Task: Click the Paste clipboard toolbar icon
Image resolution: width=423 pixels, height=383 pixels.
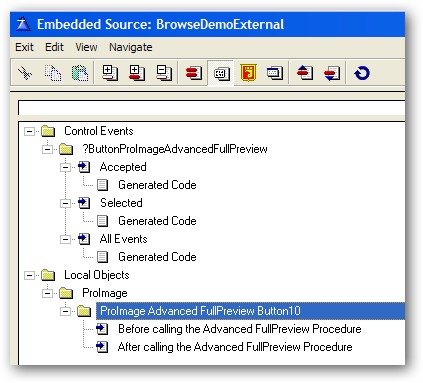Action: tap(80, 73)
